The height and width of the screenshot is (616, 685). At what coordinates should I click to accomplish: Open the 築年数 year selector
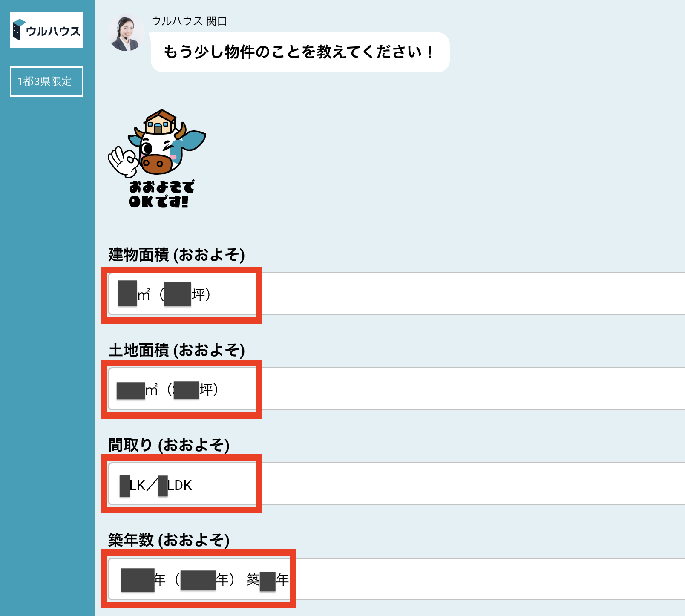click(396, 579)
